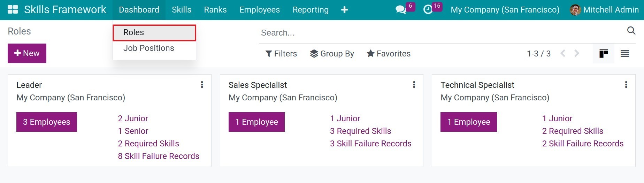Open 2 Junior link on Leader card

click(x=133, y=119)
